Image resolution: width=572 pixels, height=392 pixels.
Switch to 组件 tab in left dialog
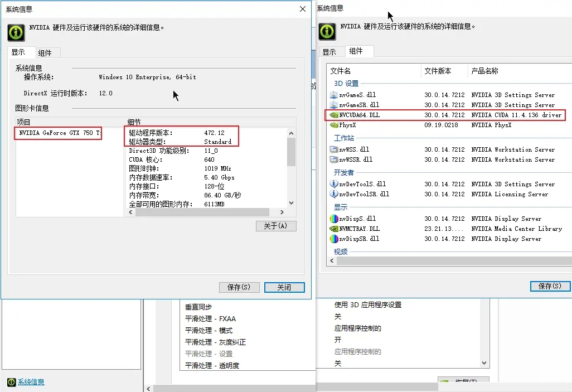point(48,53)
